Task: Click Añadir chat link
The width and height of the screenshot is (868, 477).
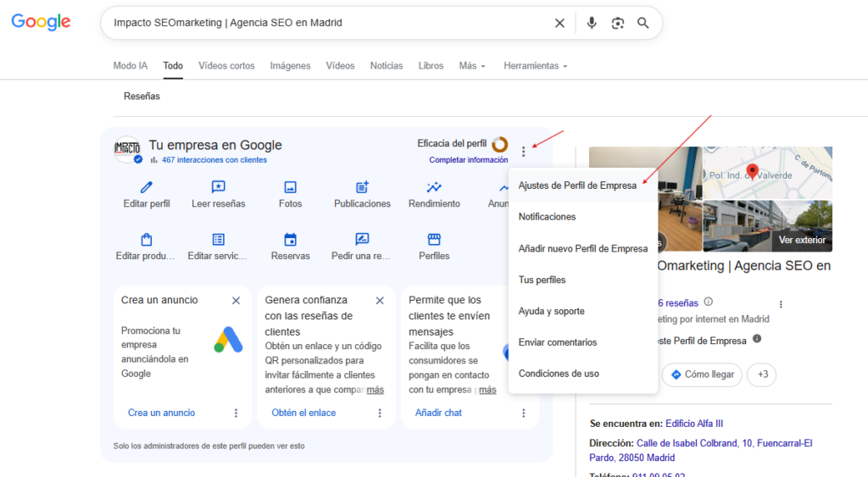Action: click(x=438, y=413)
